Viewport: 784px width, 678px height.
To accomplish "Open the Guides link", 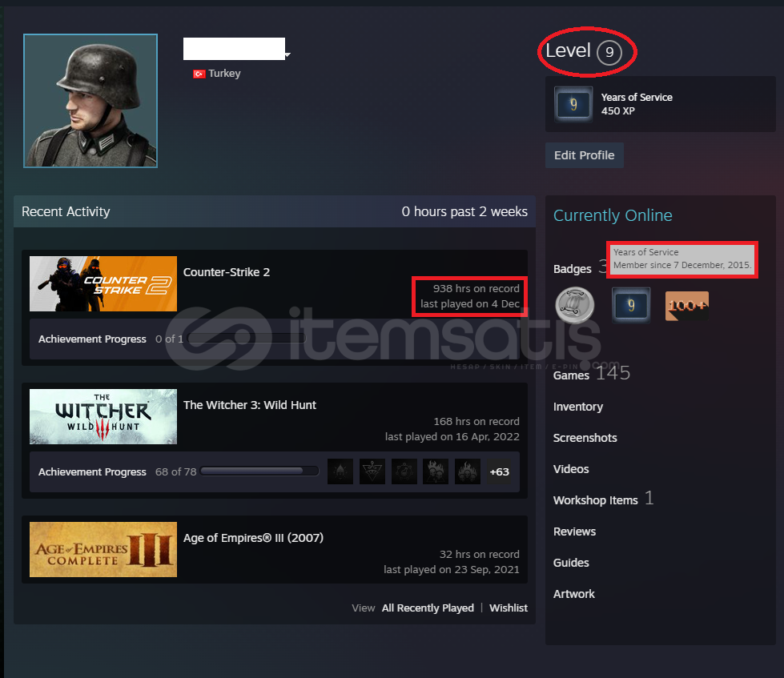I will (571, 563).
